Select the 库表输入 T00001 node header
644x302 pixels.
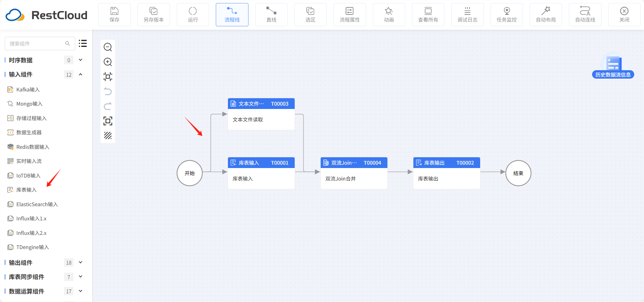coord(261,163)
